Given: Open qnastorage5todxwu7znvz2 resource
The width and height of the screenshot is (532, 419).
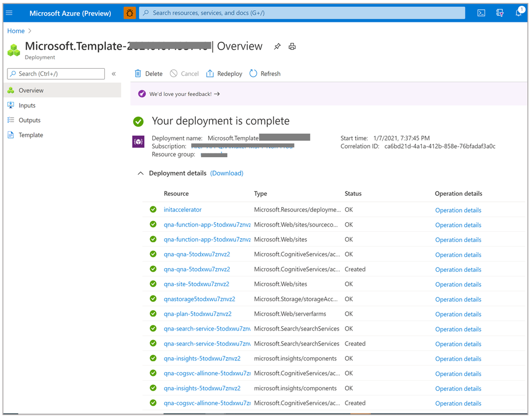Looking at the screenshot, I should click(x=200, y=299).
